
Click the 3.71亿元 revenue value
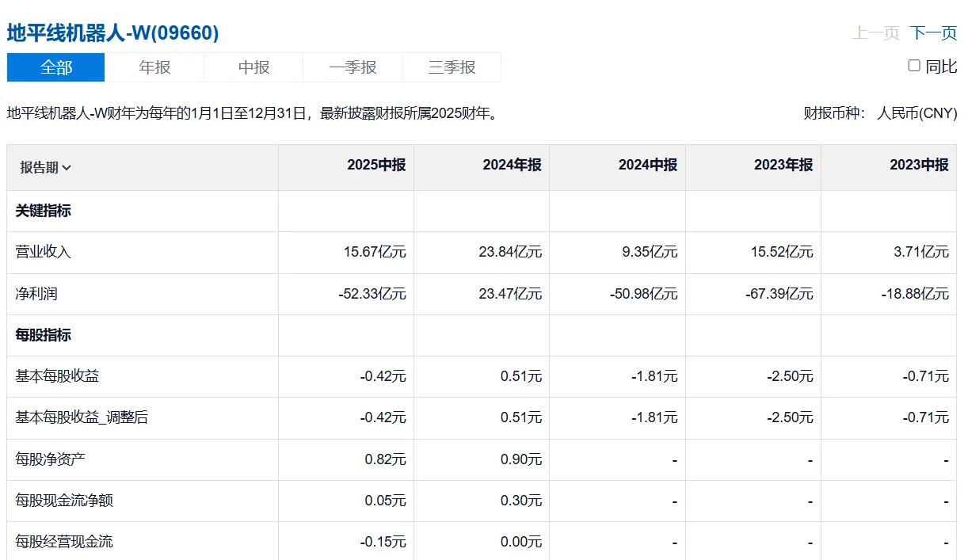pos(920,252)
